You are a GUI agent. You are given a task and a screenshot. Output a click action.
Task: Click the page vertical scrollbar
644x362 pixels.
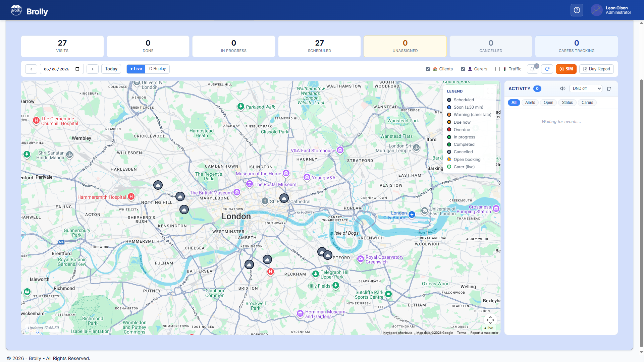pyautogui.click(x=641, y=214)
